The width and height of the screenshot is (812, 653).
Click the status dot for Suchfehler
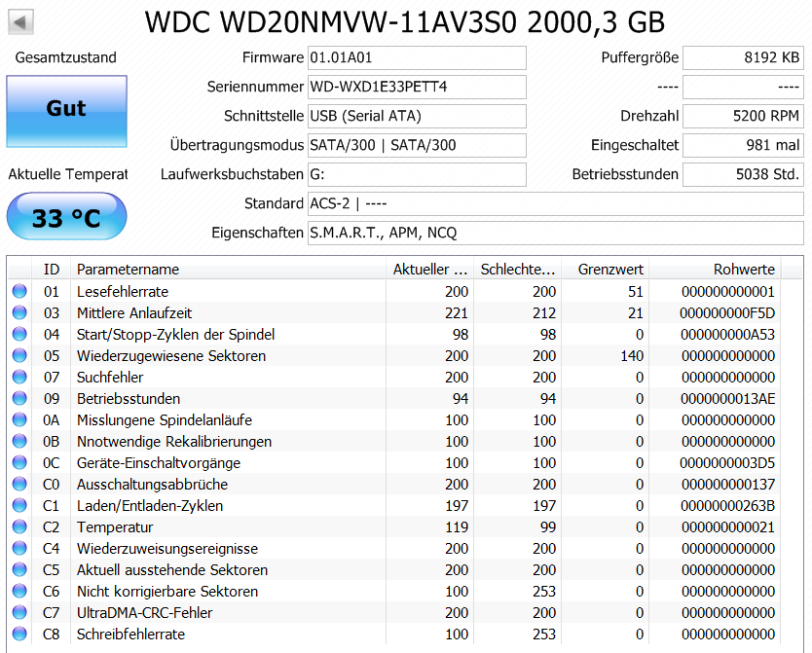point(19,377)
